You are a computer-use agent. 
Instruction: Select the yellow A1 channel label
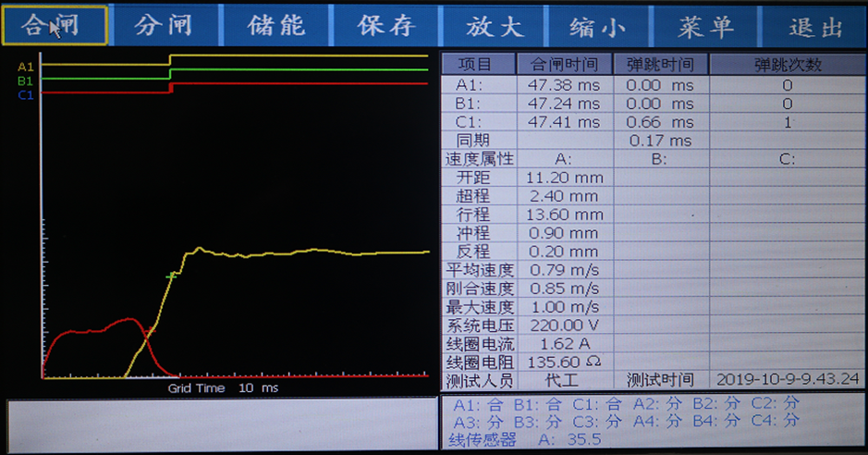(x=25, y=67)
